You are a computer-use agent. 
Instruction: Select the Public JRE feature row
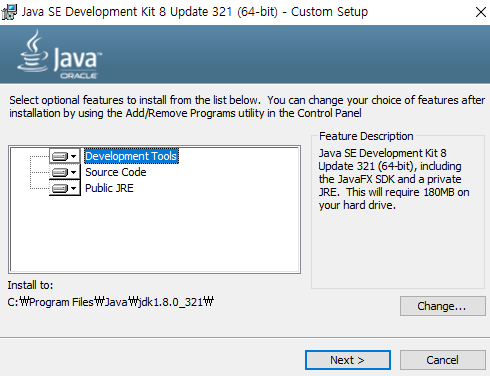click(109, 188)
